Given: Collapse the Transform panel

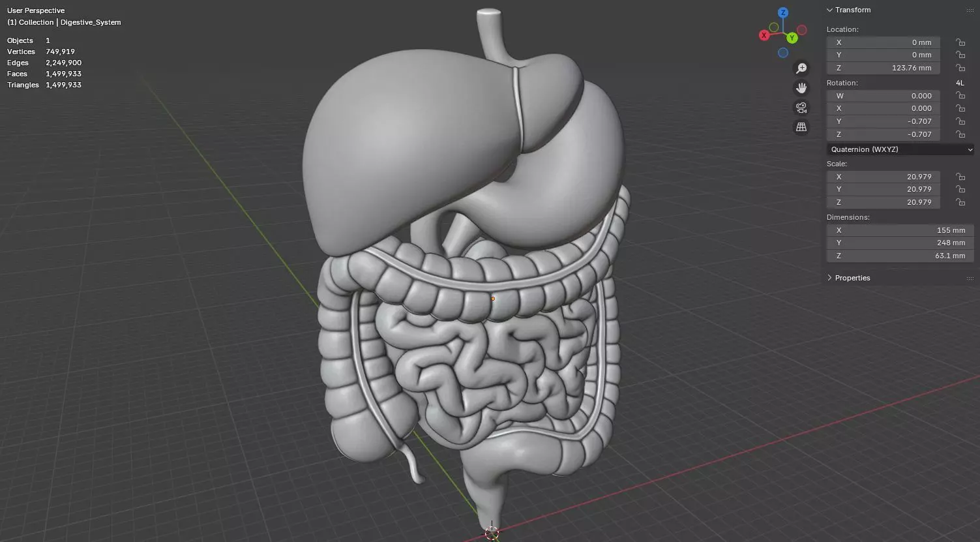Looking at the screenshot, I should click(829, 10).
